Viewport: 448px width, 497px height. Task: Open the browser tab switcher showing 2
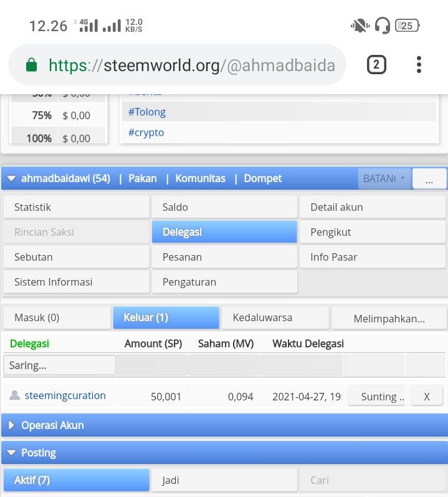(x=376, y=65)
